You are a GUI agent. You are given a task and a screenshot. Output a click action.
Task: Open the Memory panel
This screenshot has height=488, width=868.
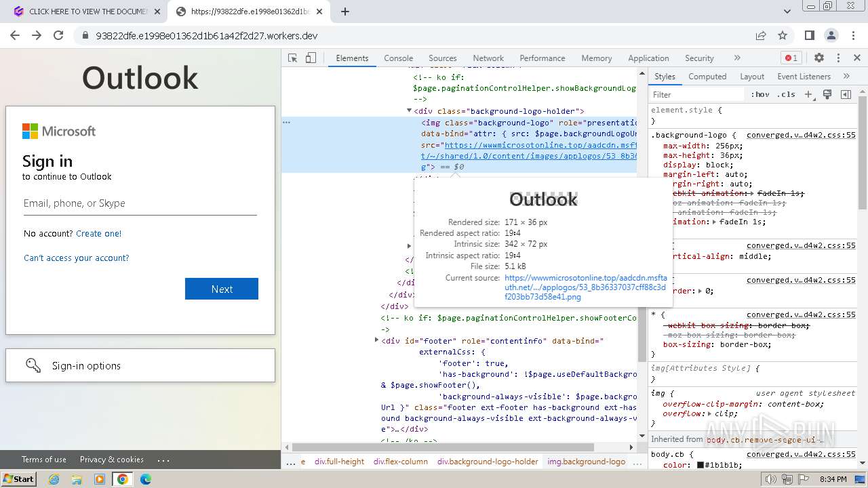[597, 58]
